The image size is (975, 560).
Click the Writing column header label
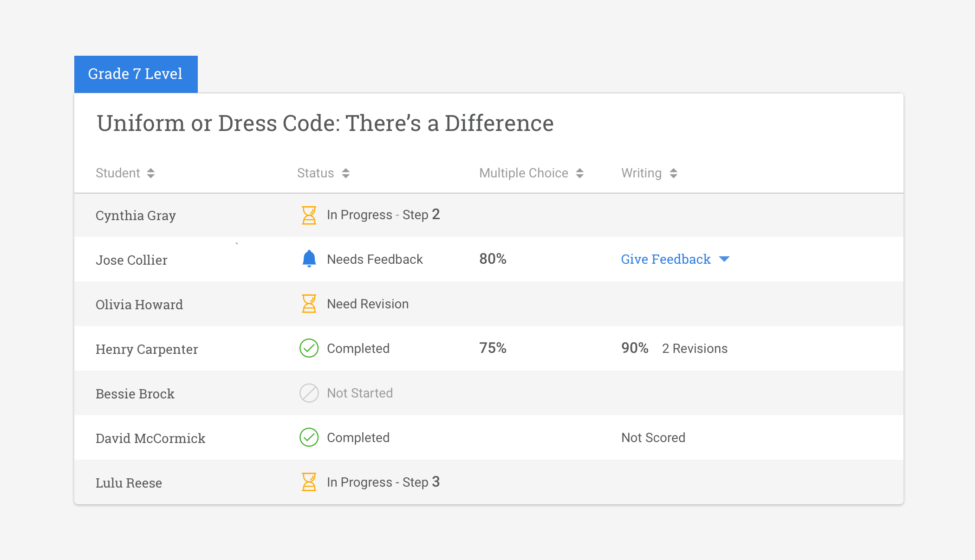point(641,173)
